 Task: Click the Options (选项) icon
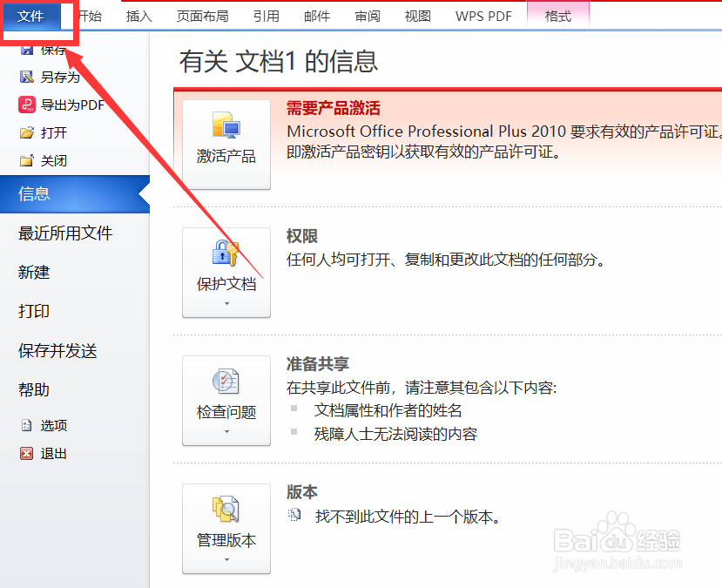pos(27,425)
